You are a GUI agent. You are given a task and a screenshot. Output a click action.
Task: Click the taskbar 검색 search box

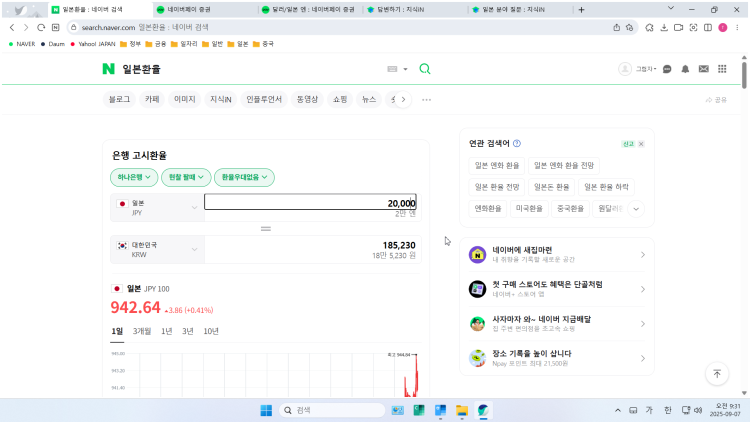tap(332, 410)
